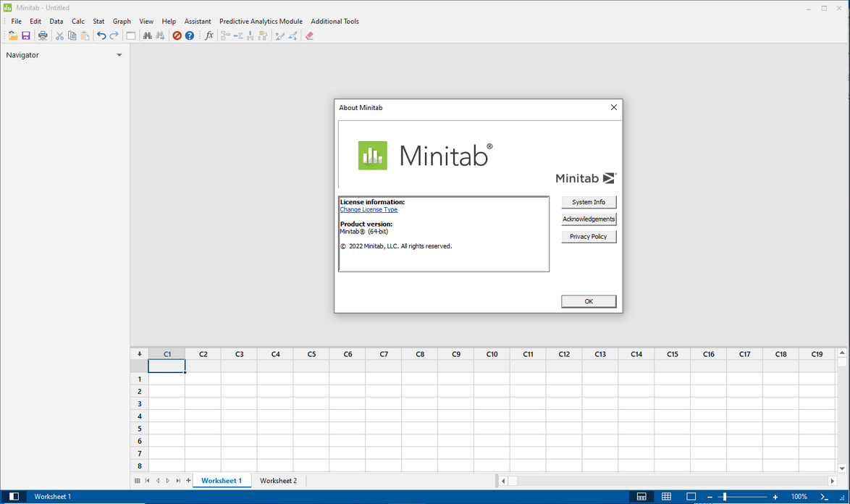Open the command line pane icon
The image size is (850, 504).
pyautogui.click(x=825, y=497)
